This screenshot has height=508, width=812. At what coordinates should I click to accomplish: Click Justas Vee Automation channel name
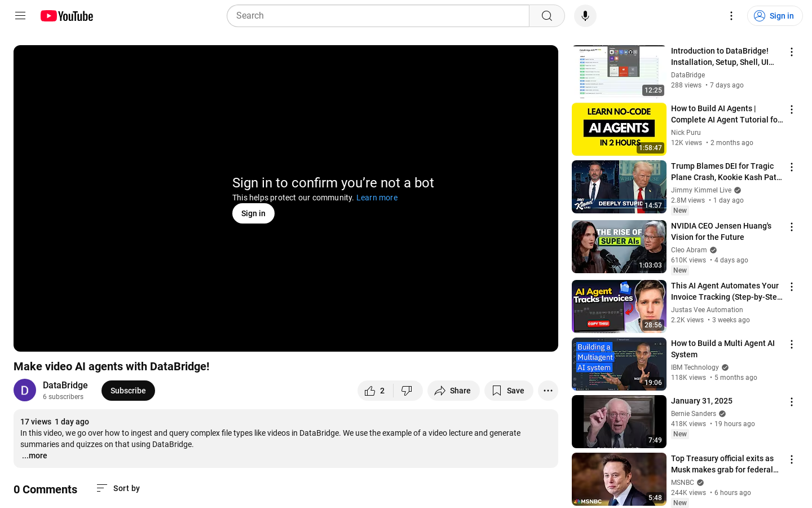tap(707, 310)
